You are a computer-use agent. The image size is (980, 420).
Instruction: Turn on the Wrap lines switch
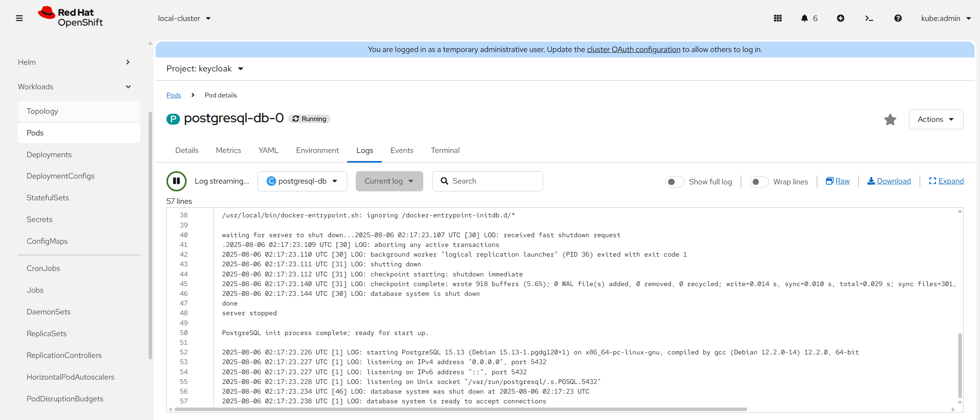759,182
